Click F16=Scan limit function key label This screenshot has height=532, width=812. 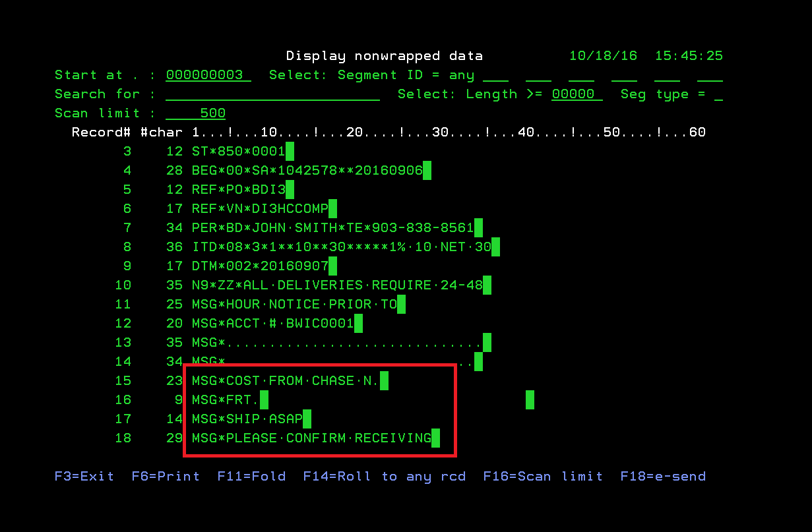543,476
